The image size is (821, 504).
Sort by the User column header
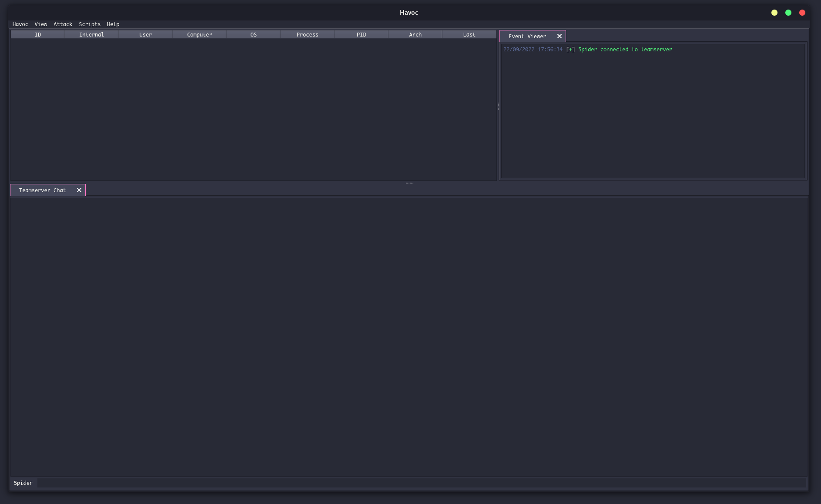tap(145, 35)
